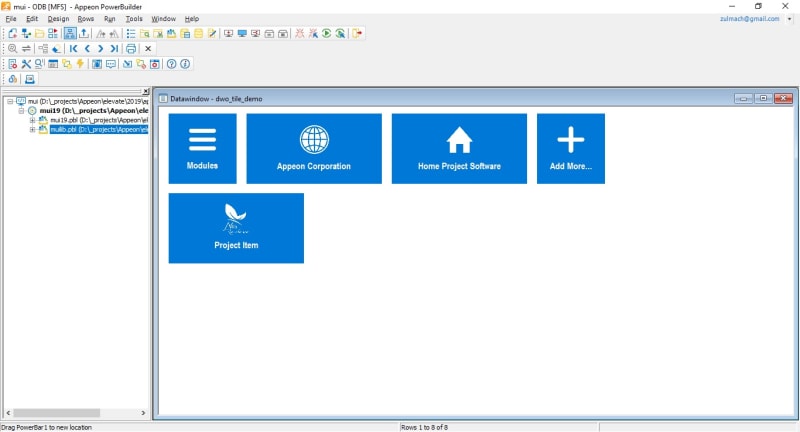Viewport: 800px width, 432px height.
Task: Click the blue monitor icon in PowerBar
Action: coord(242,34)
